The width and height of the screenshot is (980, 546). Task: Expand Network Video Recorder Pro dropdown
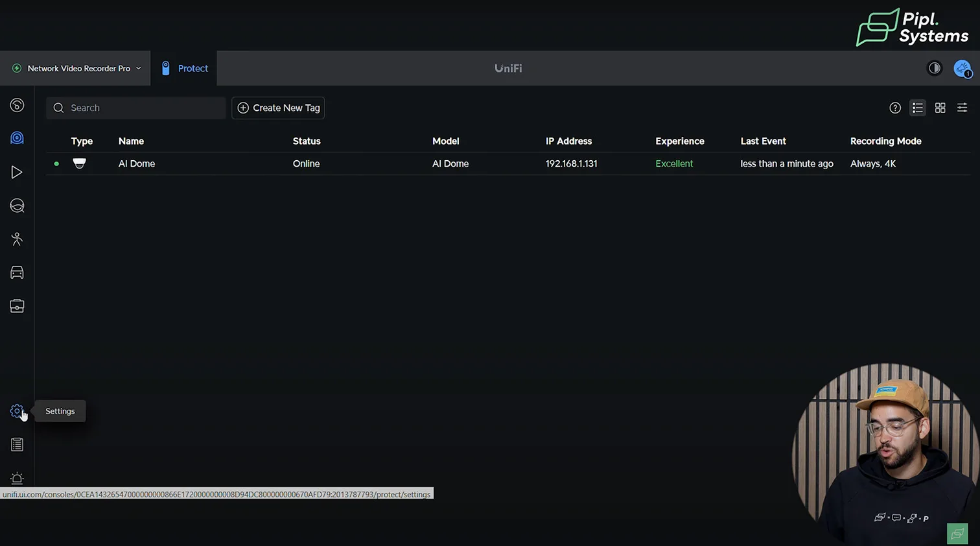78,68
